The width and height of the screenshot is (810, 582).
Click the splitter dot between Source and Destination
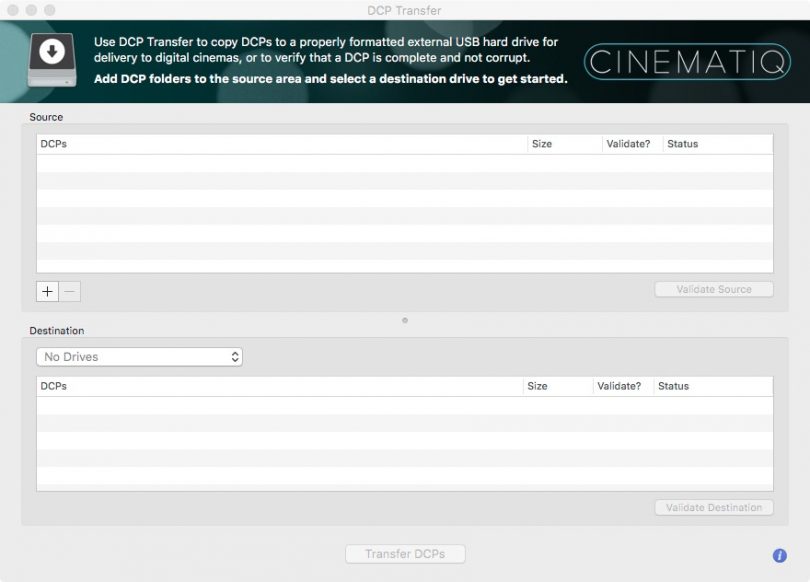click(405, 321)
